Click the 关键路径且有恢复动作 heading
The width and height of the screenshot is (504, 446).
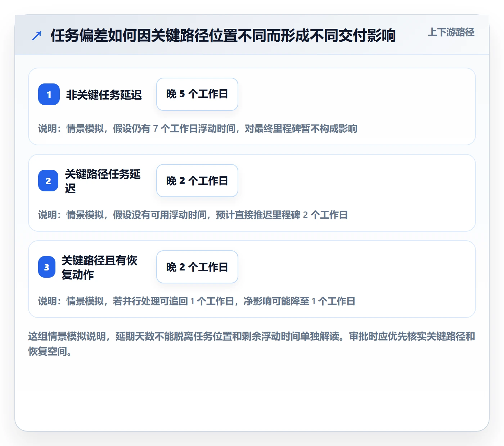coord(99,267)
